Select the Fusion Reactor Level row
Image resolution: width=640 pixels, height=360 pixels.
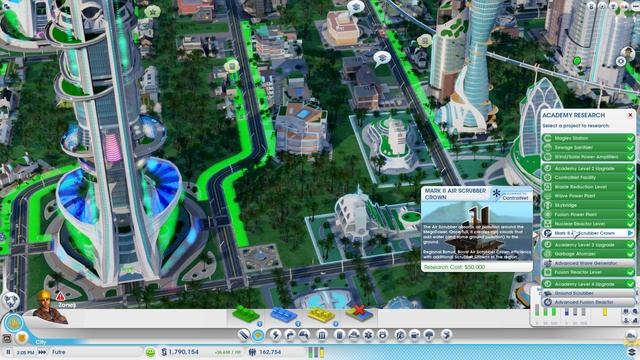click(x=588, y=272)
